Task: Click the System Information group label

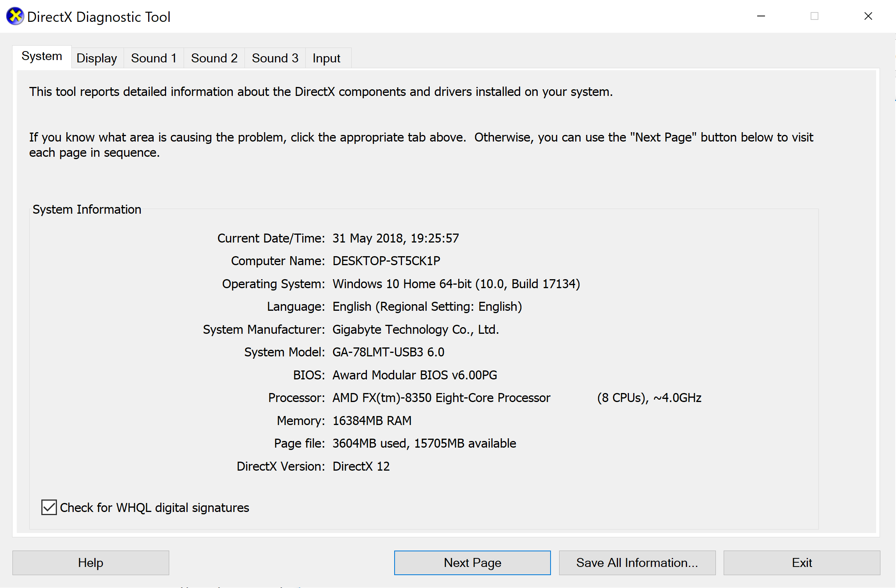Action: [87, 209]
